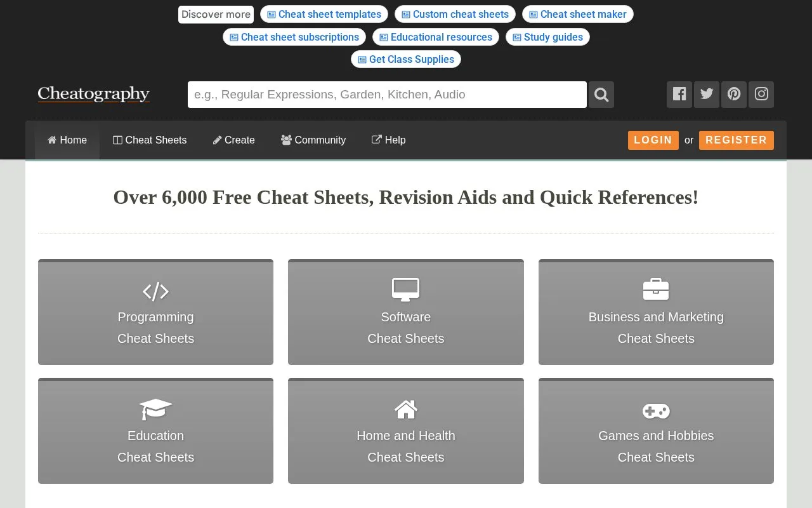Click the Discover more label
The image size is (812, 508).
216,14
